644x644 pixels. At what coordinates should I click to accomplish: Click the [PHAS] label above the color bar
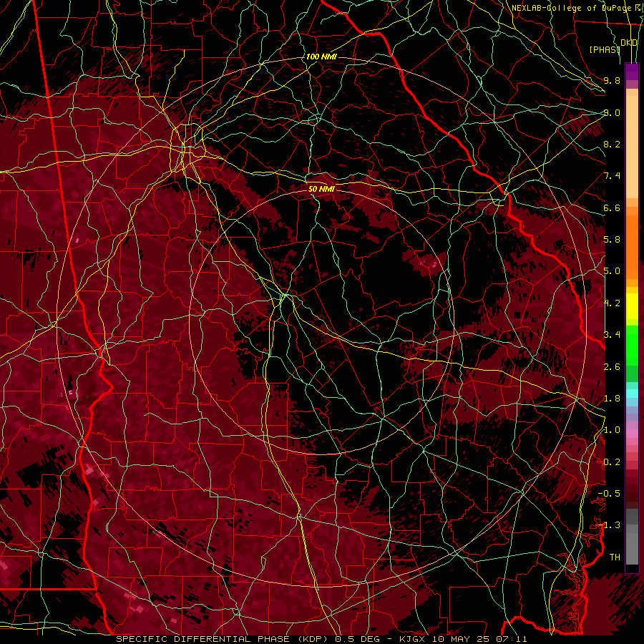pos(605,49)
